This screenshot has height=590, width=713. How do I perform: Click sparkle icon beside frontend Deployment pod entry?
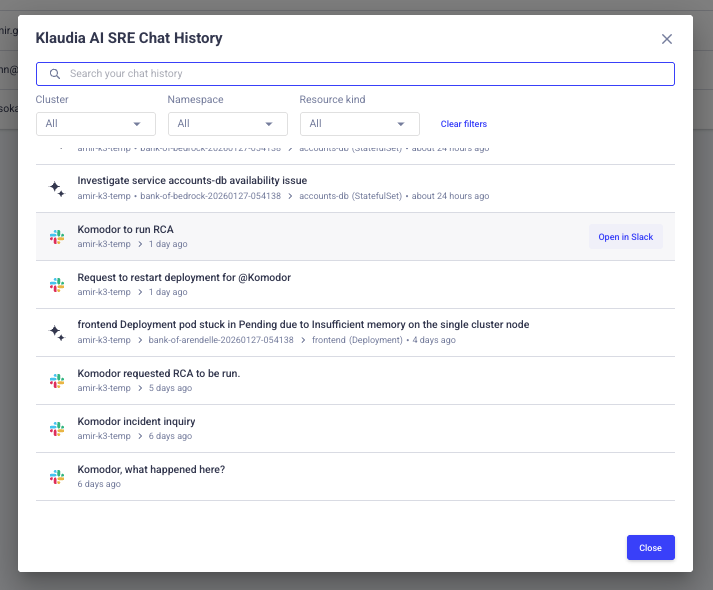coord(57,333)
